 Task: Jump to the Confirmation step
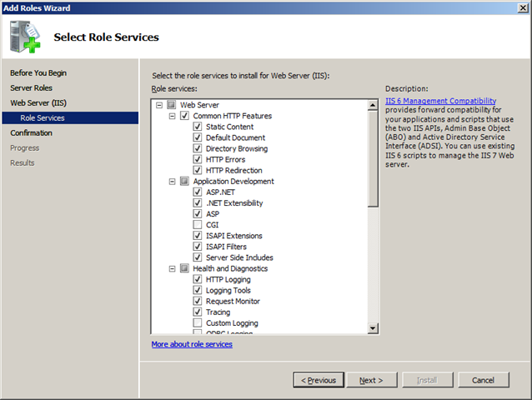point(31,132)
